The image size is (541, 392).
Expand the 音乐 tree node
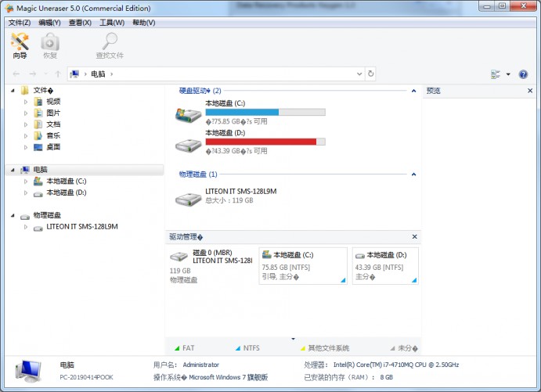26,136
